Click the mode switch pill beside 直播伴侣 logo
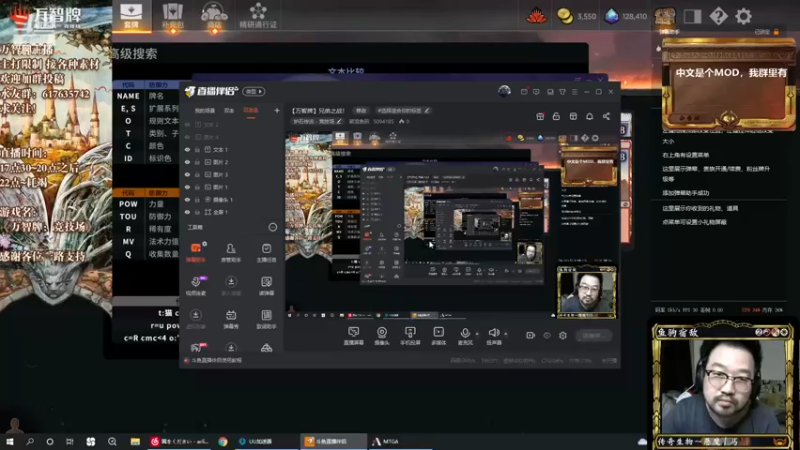 (x=254, y=91)
